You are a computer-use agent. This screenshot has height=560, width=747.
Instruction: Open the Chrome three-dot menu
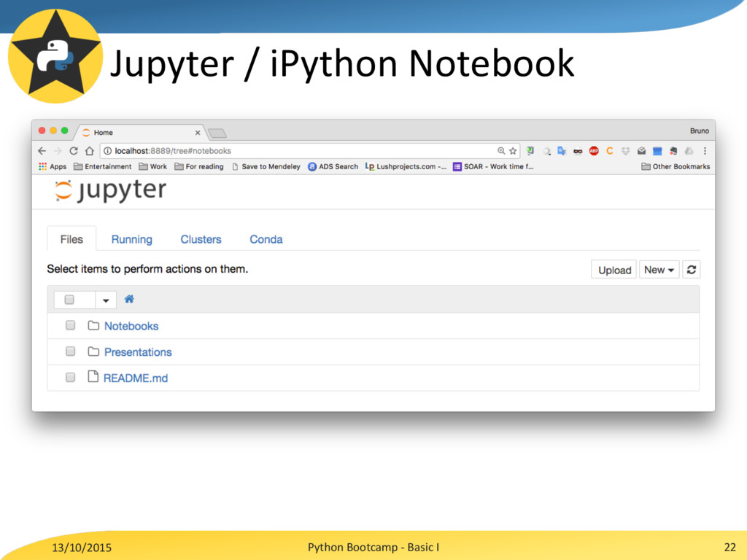pos(705,151)
